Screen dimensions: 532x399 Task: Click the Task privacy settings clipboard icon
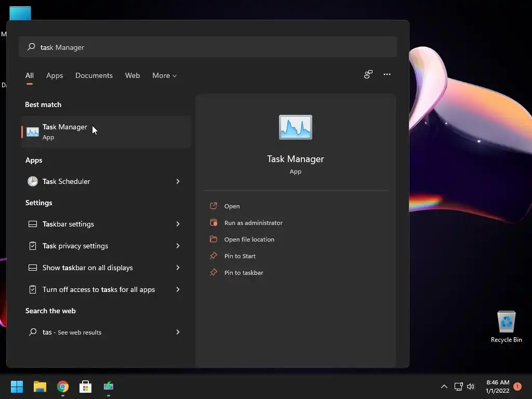click(33, 246)
